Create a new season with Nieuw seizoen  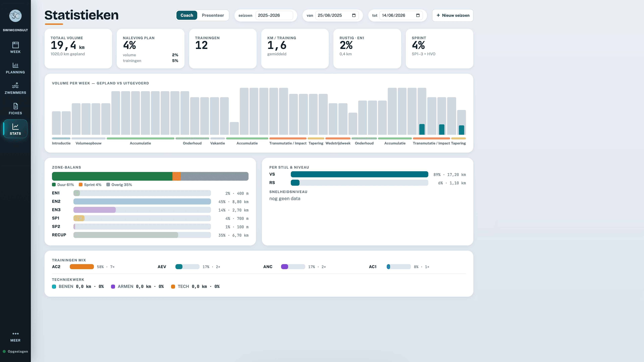[453, 15]
